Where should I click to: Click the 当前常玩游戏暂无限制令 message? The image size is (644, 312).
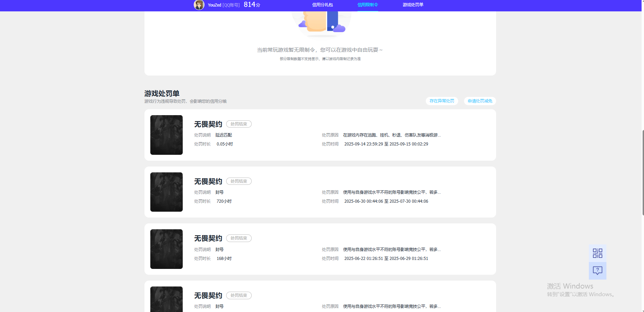click(320, 50)
